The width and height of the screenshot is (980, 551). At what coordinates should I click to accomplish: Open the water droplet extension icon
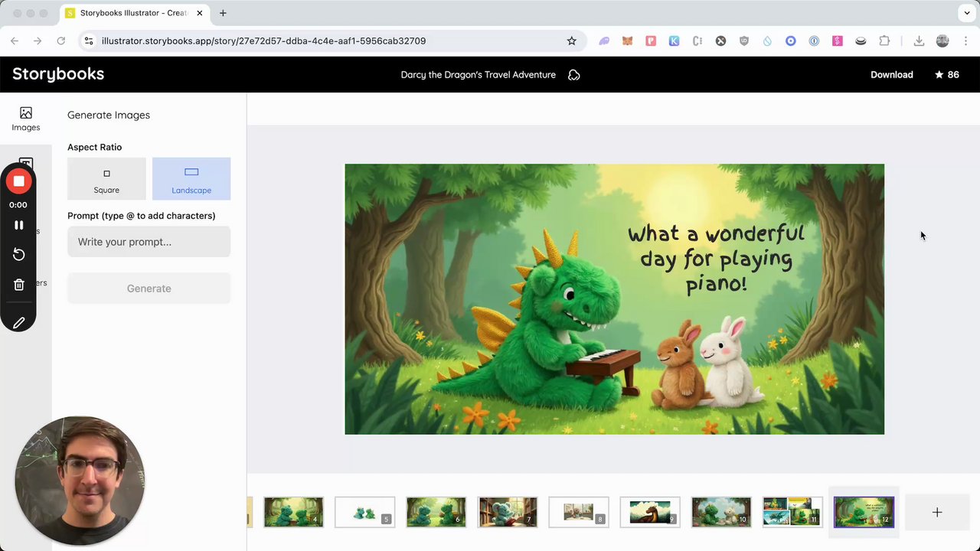[767, 41]
